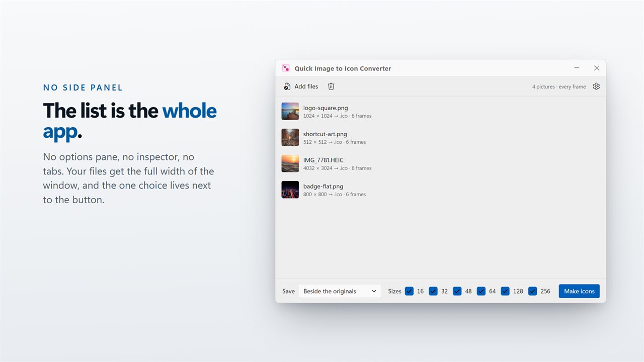Click the "512 × 512 → .ico · 6 frames" text
Viewport: 644px width, 362px height.
tap(335, 142)
